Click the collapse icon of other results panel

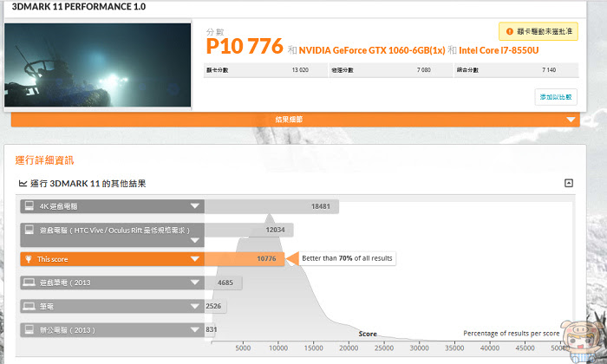coord(568,184)
